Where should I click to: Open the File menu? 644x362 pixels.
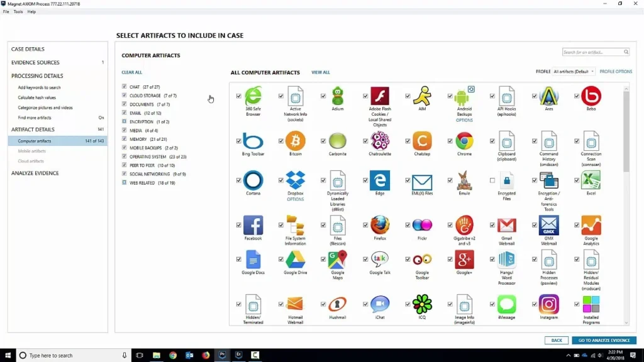point(6,11)
